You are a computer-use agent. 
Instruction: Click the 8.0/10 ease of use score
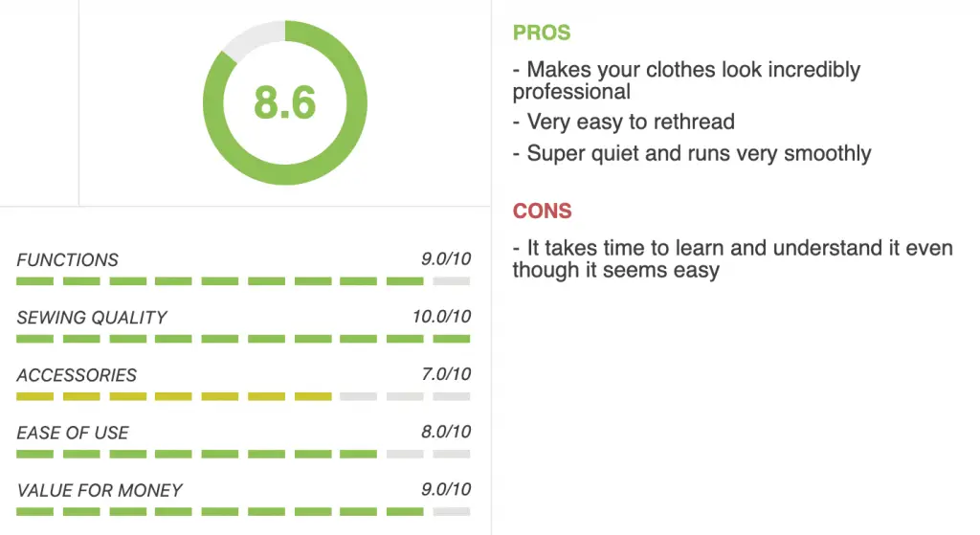click(446, 432)
